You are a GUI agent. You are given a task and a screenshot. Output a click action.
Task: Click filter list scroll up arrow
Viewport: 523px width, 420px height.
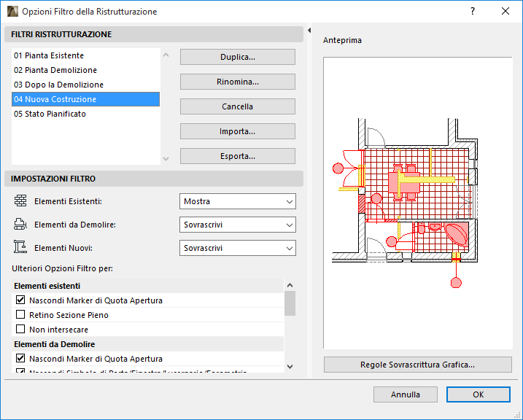pos(166,55)
